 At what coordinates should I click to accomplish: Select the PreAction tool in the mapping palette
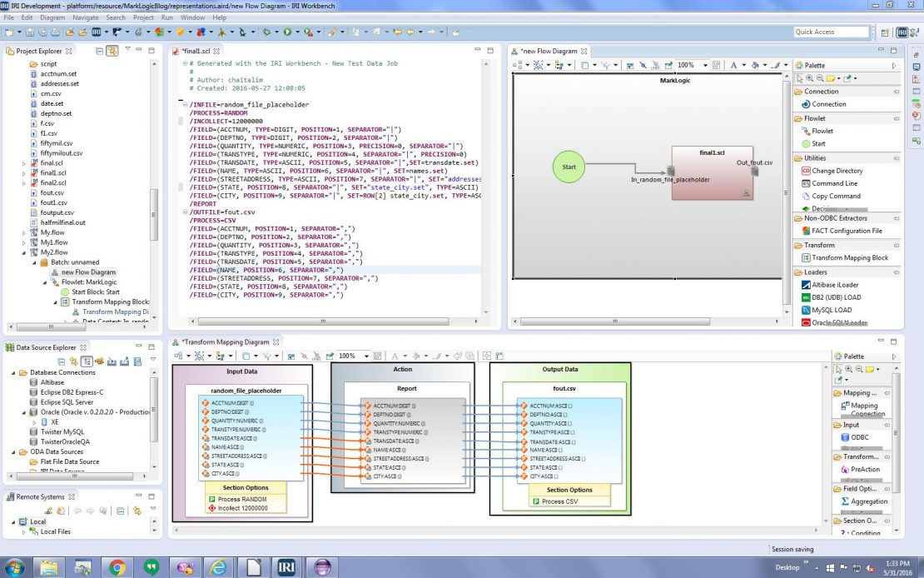pyautogui.click(x=861, y=469)
